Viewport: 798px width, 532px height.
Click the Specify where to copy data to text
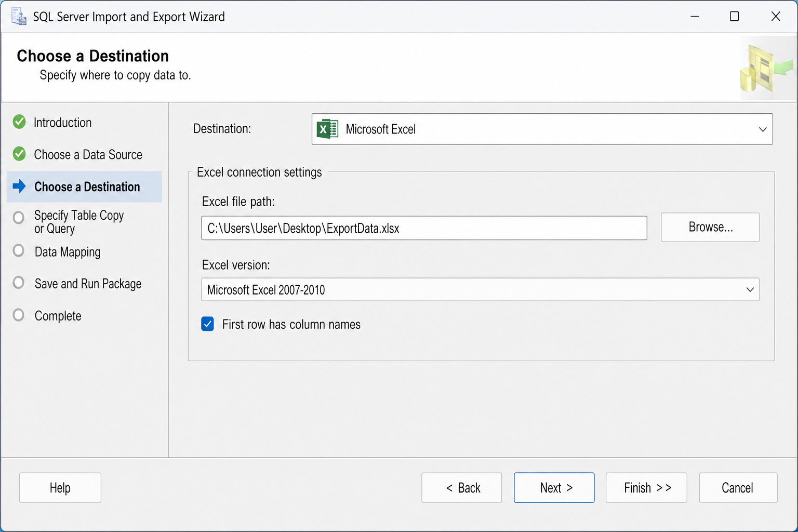[116, 75]
